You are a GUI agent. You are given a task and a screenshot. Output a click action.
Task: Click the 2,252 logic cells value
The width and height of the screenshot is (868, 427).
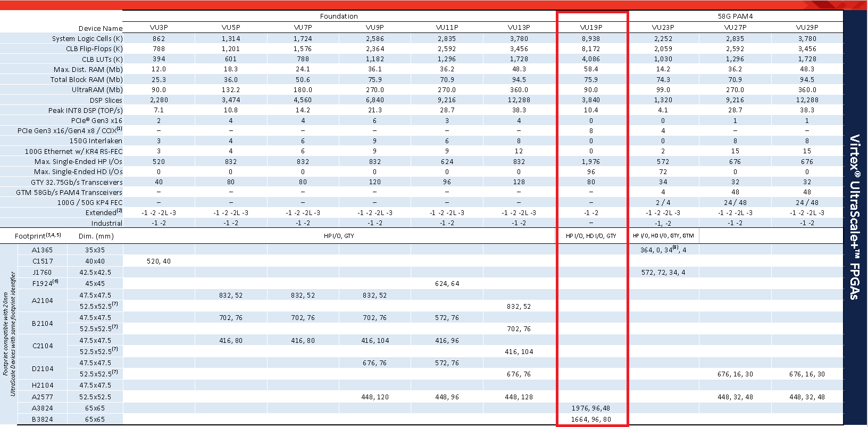(663, 39)
